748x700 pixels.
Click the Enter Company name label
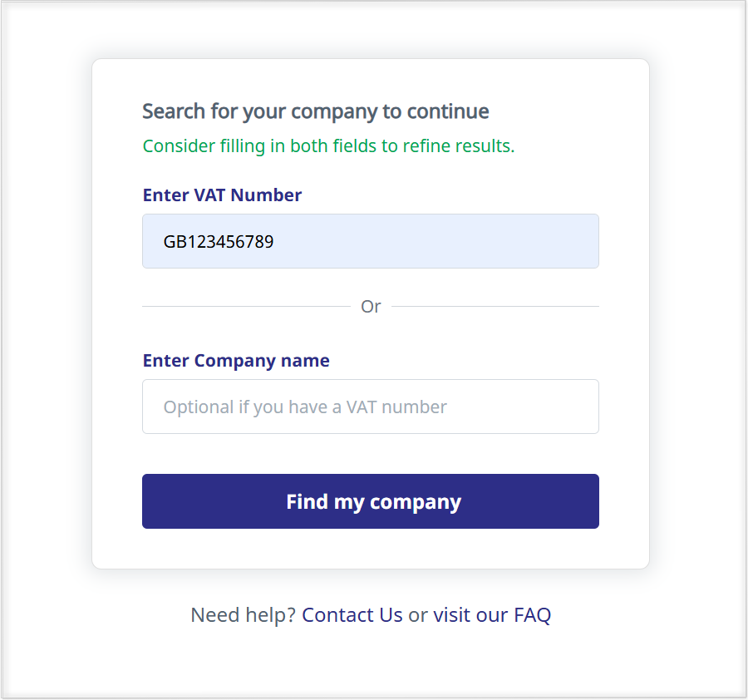tap(236, 361)
